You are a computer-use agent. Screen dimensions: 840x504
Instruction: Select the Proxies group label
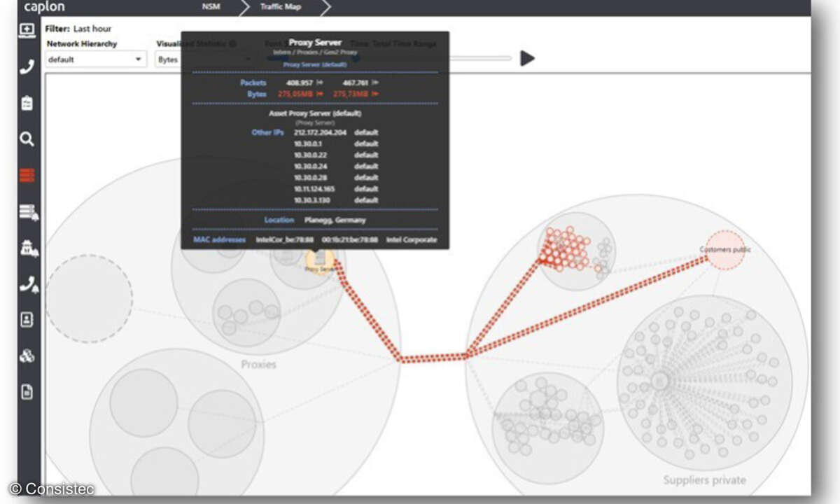click(x=258, y=365)
